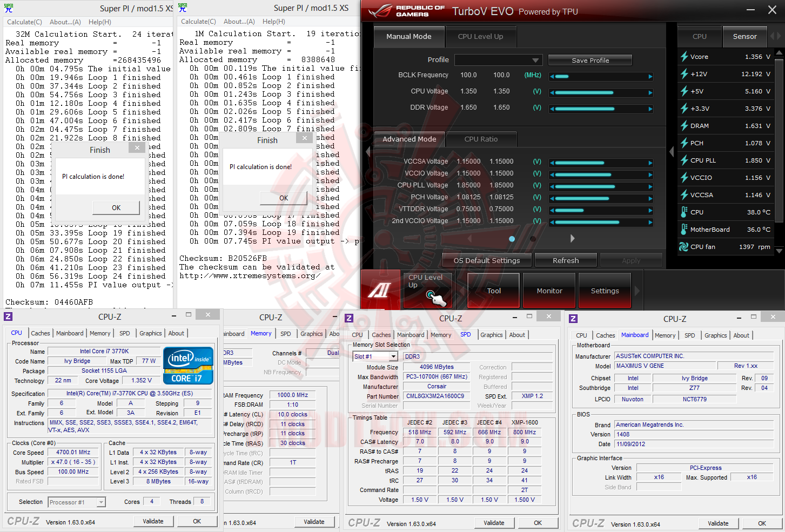Click OK in the 32M Super PI Finish dialog
The height and width of the screenshot is (532, 785).
point(116,208)
